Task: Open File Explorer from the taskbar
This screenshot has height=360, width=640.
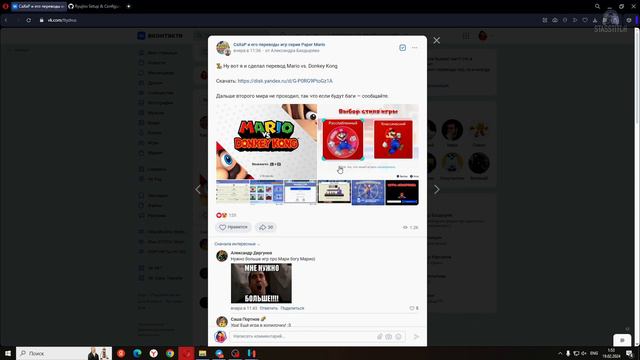Action: click(202, 353)
